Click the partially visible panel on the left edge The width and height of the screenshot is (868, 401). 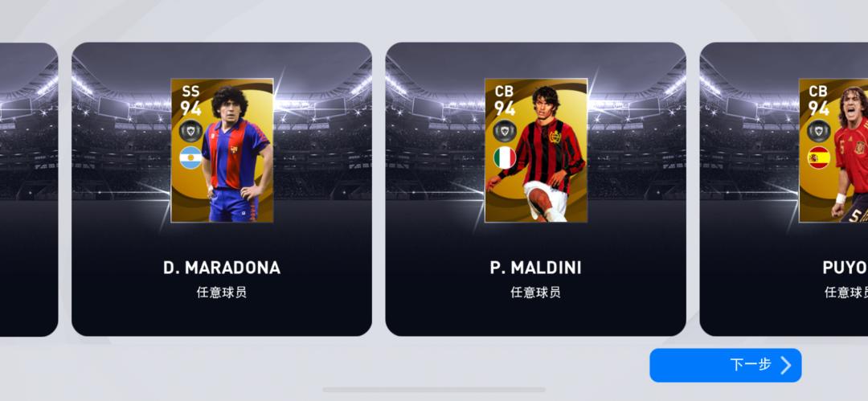point(29,190)
